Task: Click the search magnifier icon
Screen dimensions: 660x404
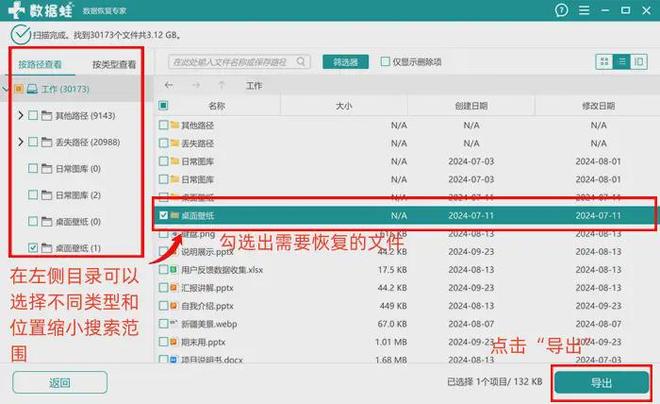Action: pos(175,62)
